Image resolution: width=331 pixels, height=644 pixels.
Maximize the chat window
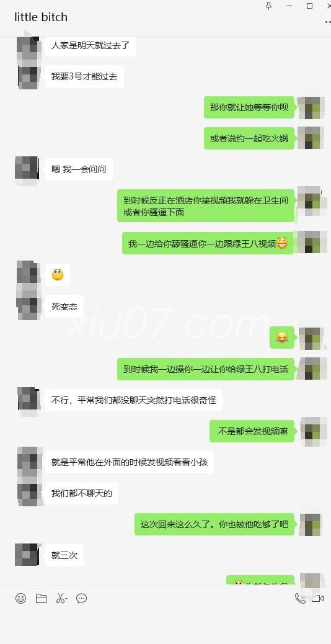tap(310, 6)
